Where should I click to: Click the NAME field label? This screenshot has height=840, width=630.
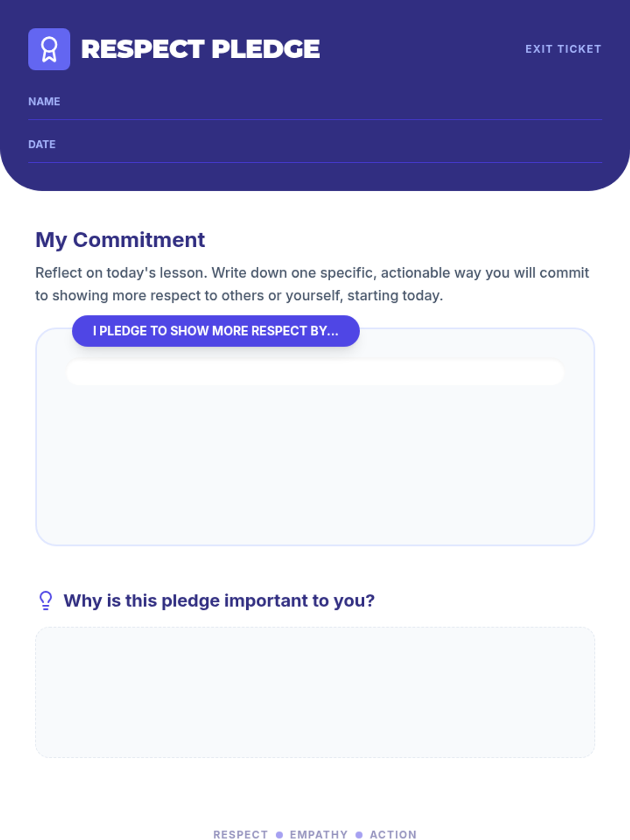pos(44,102)
